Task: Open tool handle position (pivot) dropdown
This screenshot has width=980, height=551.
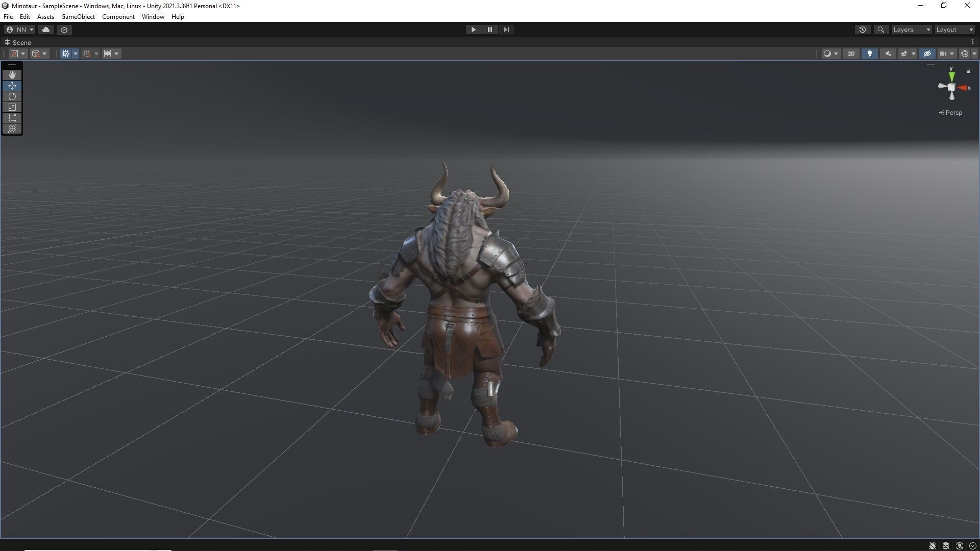Action: tap(18, 54)
